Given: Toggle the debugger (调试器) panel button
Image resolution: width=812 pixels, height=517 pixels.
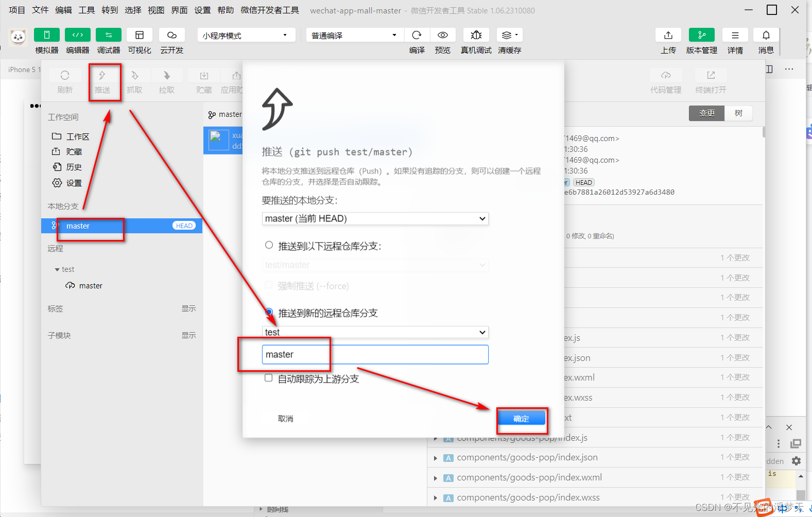Looking at the screenshot, I should [x=109, y=35].
